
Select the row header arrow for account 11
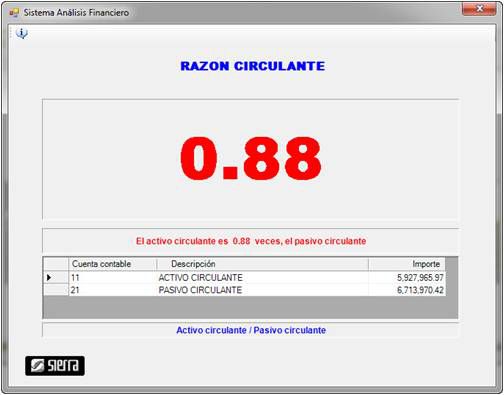(x=56, y=277)
